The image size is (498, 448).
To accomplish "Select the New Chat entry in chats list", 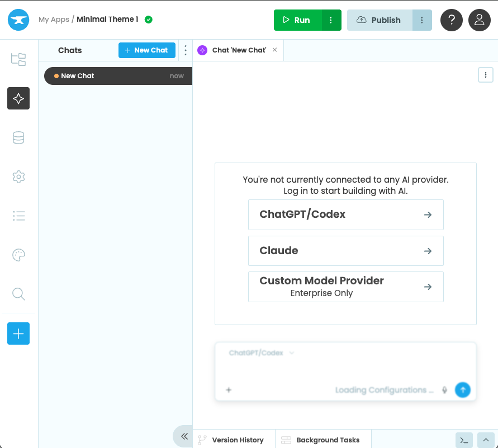I will coord(118,76).
